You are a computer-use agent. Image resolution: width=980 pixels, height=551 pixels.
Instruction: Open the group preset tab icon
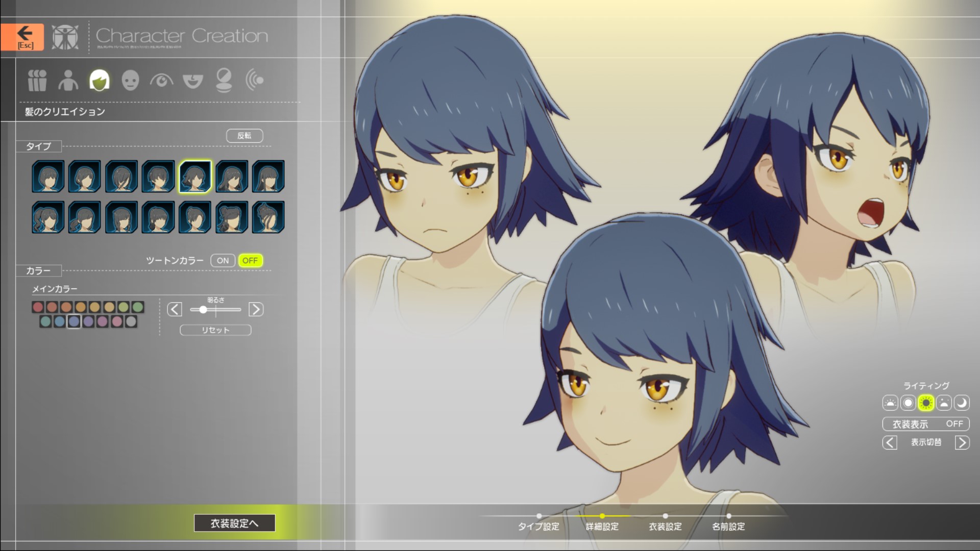37,80
